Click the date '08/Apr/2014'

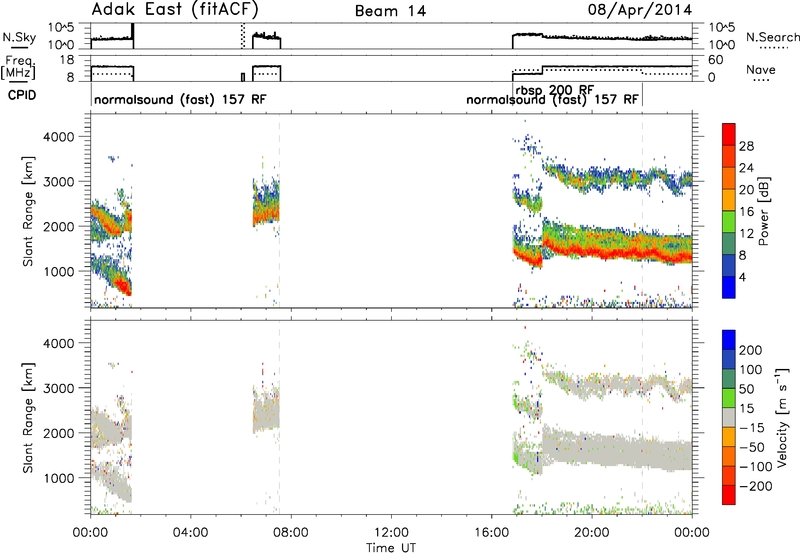pos(640,10)
